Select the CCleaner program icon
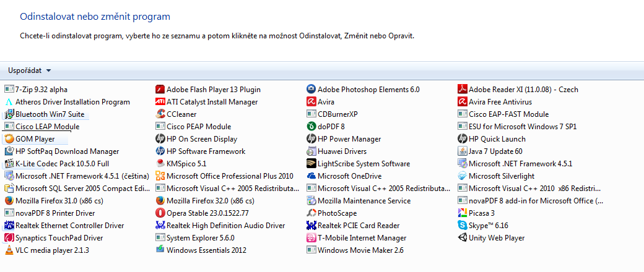 pyautogui.click(x=160, y=114)
